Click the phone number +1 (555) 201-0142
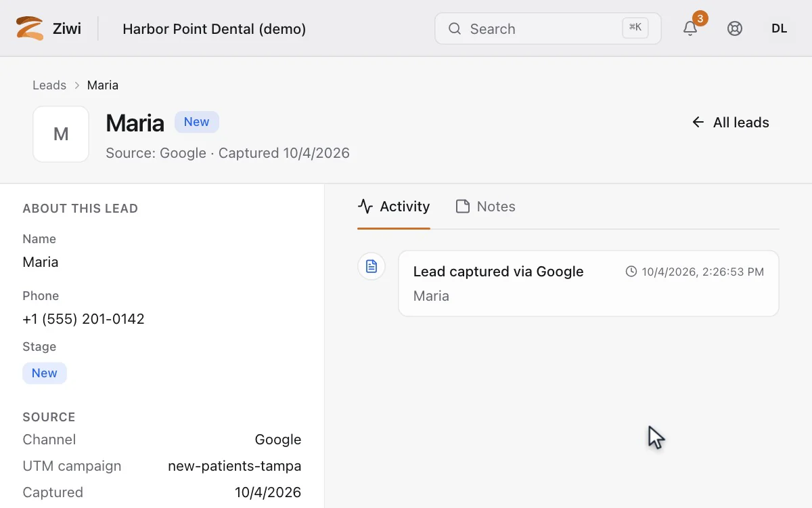 [84, 319]
